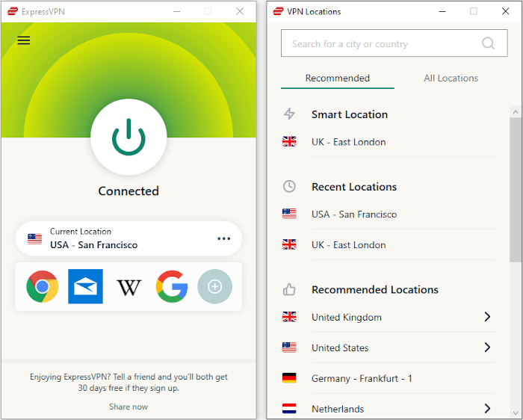Click the Recent Locations clock icon

[x=289, y=186]
